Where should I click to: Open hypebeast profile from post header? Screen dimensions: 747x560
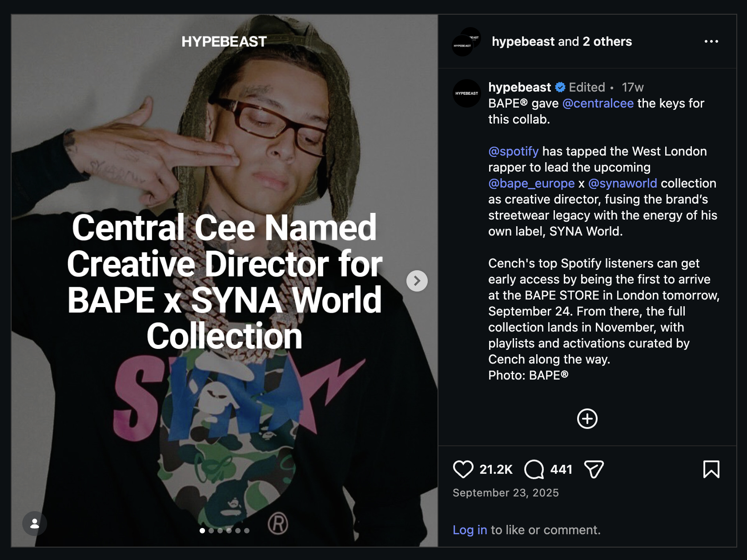[x=523, y=41]
